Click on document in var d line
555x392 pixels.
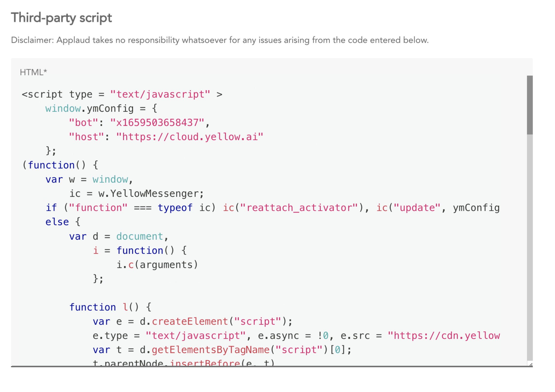[x=139, y=236]
